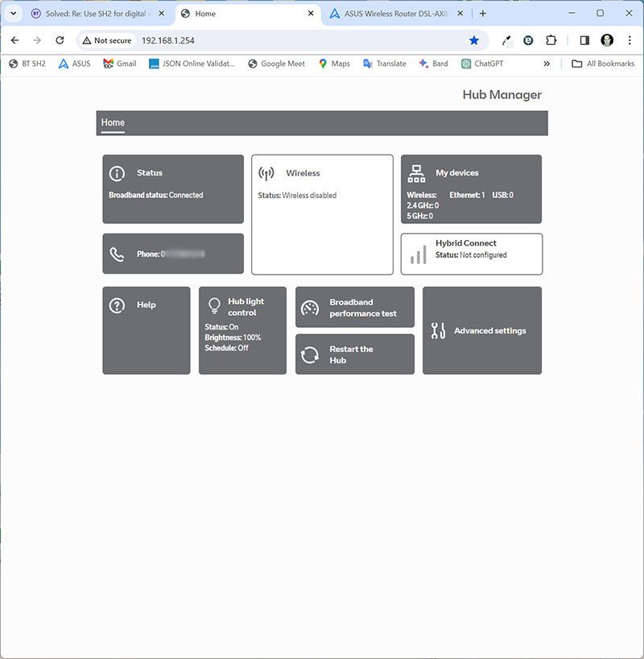This screenshot has height=659, width=644.
Task: Open the All Bookmarks folder
Action: tap(602, 64)
